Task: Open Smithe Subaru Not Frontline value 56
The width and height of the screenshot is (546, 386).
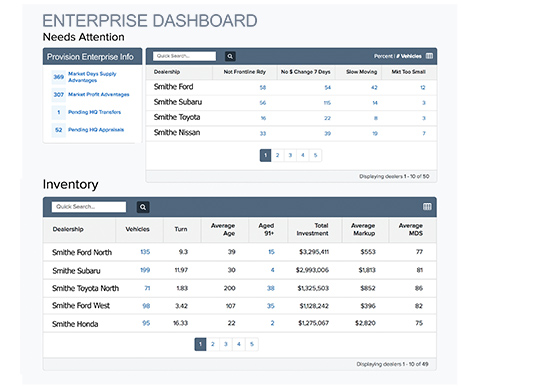Action: point(263,103)
